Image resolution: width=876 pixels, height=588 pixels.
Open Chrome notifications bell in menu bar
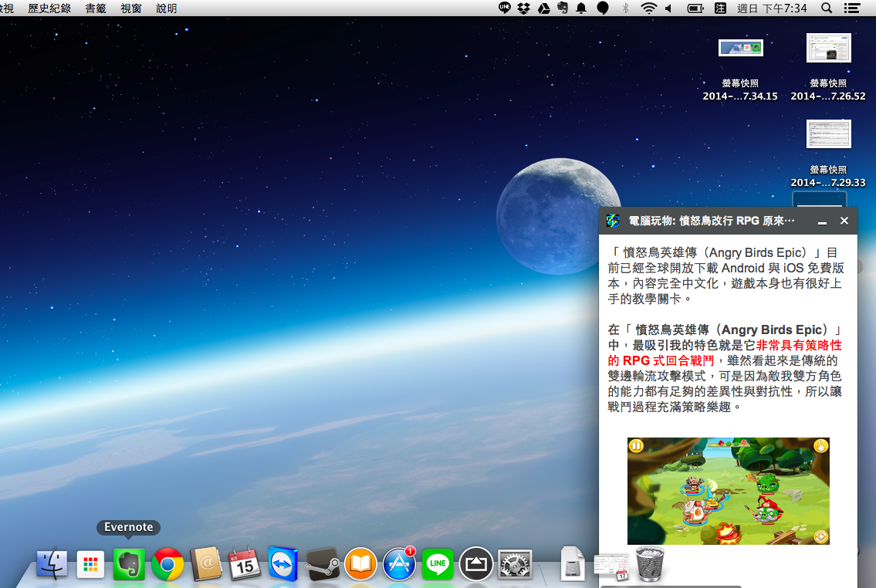[x=582, y=8]
